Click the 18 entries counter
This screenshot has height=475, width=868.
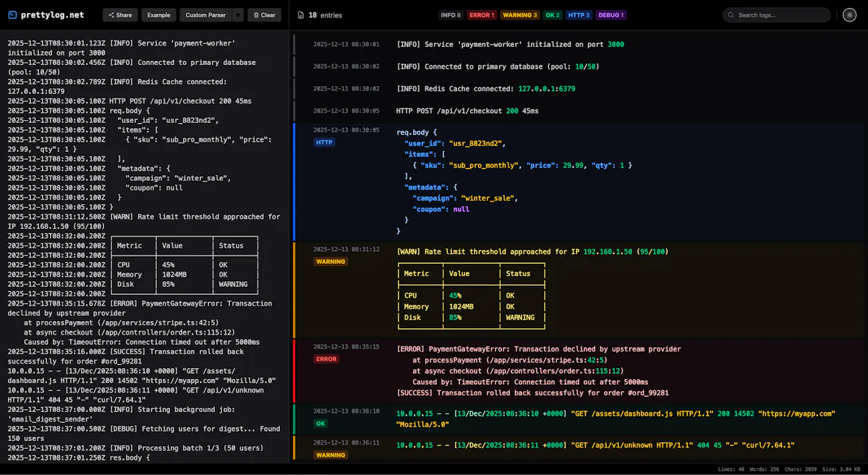click(325, 15)
